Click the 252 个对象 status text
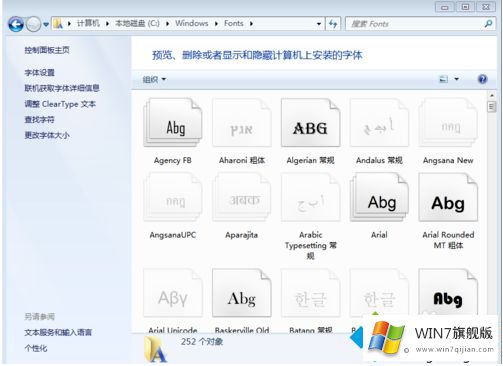Viewport: 503px width, 366px height. point(202,342)
